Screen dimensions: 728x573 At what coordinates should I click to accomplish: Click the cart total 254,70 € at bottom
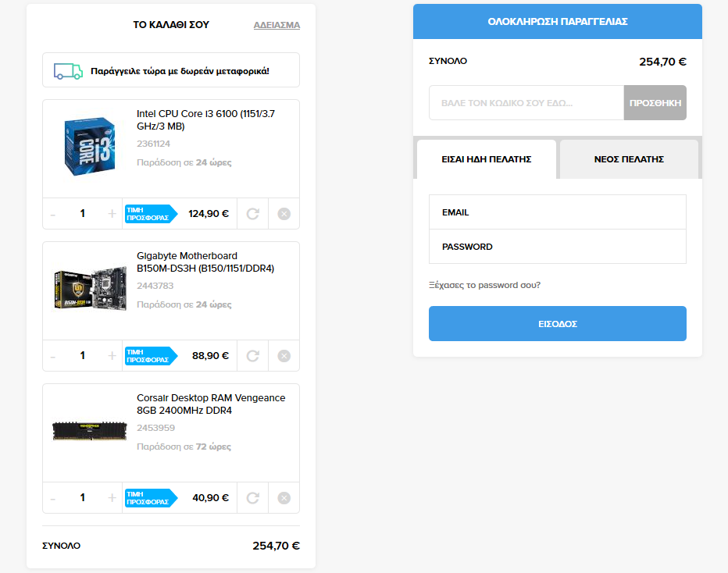tap(277, 546)
